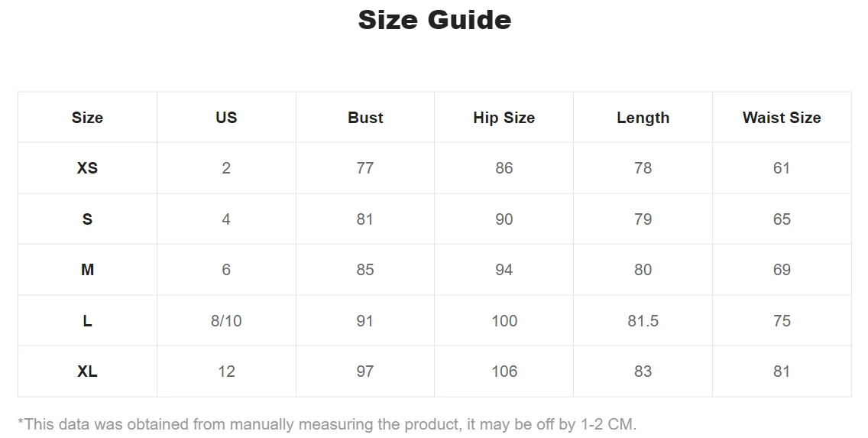Select the 81.5 length value
868x438 pixels.
pos(643,321)
